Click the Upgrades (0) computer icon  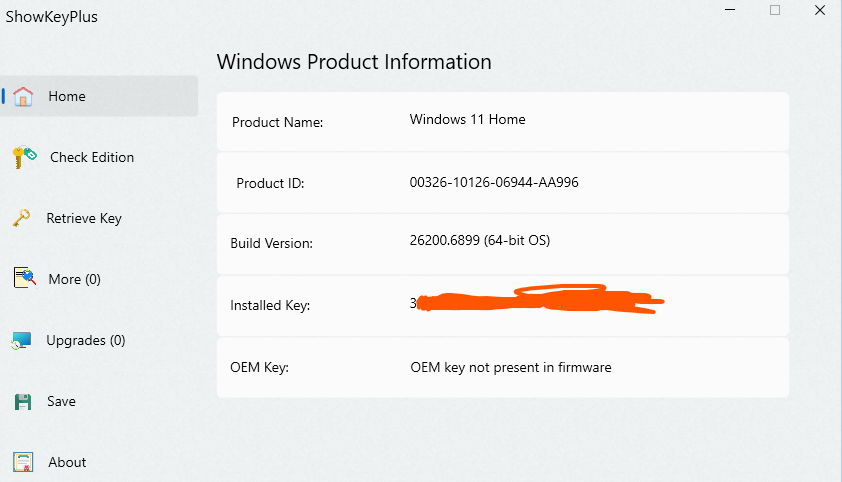(x=22, y=341)
